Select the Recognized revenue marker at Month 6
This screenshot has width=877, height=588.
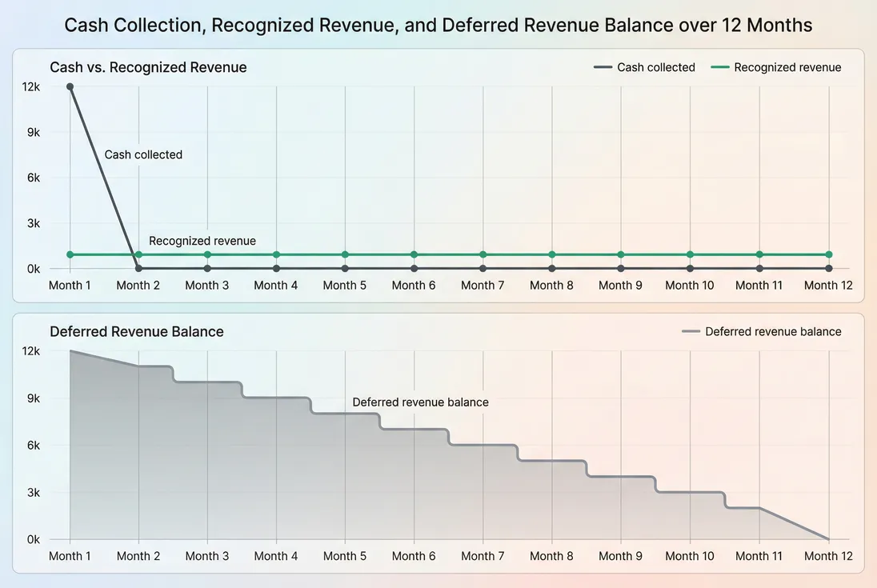pyautogui.click(x=414, y=254)
